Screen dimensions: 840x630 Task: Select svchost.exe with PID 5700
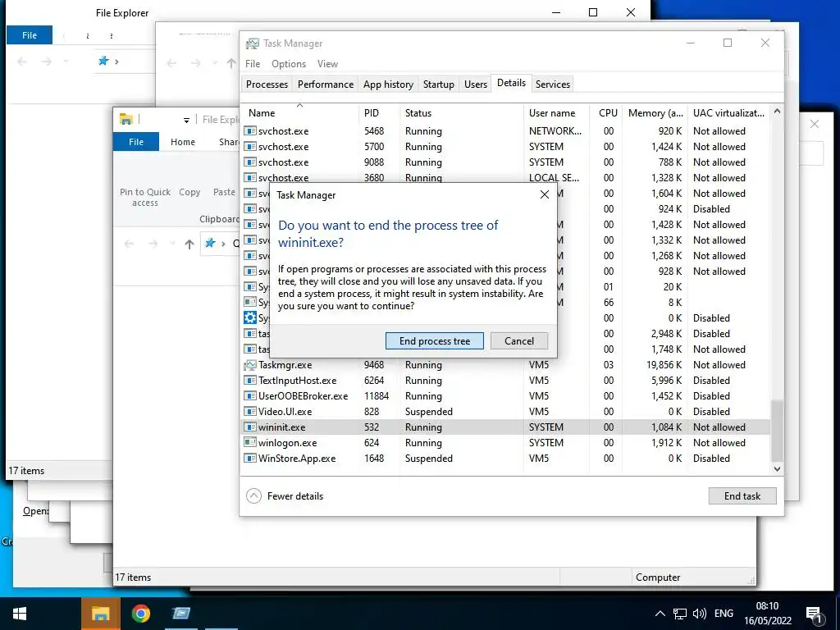pyautogui.click(x=505, y=146)
